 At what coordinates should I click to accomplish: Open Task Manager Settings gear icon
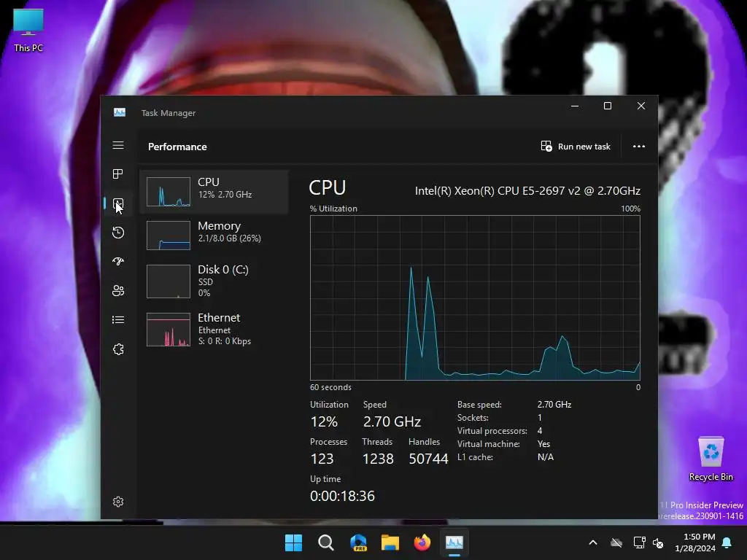point(118,502)
